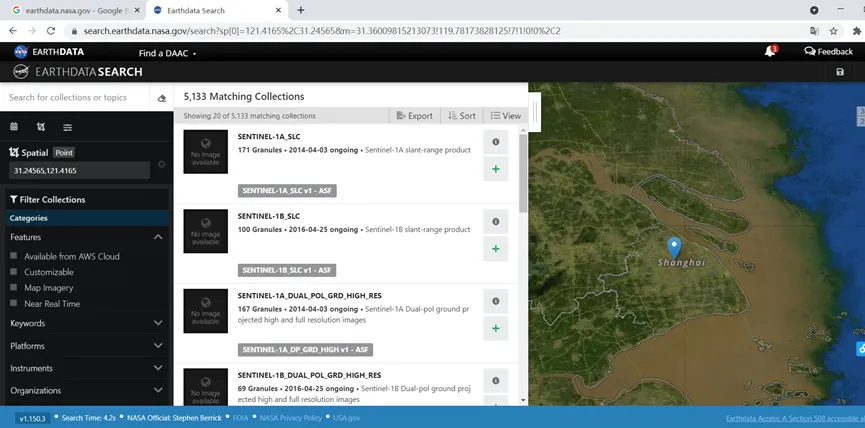Click the NASA Earthdata logo
The width and height of the screenshot is (865, 428).
pos(49,52)
